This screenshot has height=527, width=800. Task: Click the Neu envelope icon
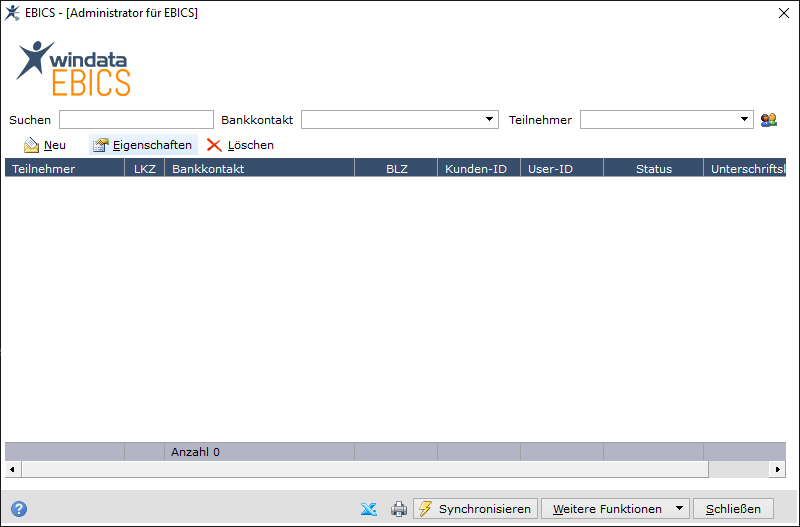pyautogui.click(x=32, y=145)
